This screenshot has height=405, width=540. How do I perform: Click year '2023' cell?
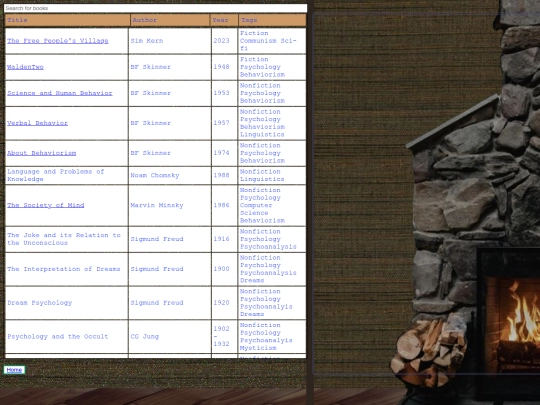point(225,41)
